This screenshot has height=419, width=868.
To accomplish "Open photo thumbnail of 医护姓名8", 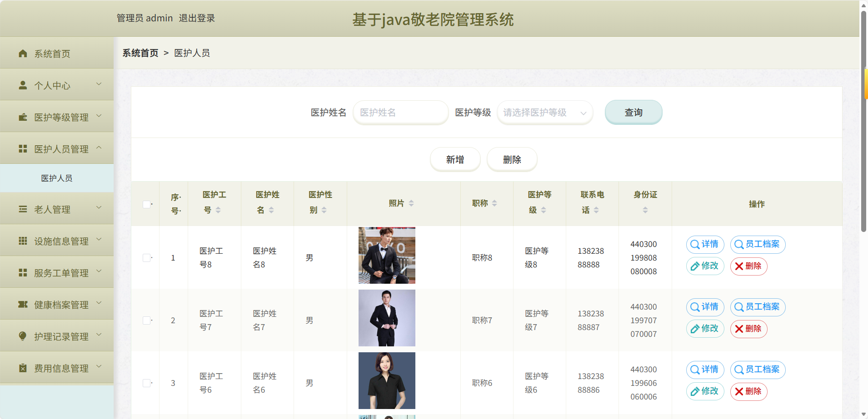I will 387,256.
